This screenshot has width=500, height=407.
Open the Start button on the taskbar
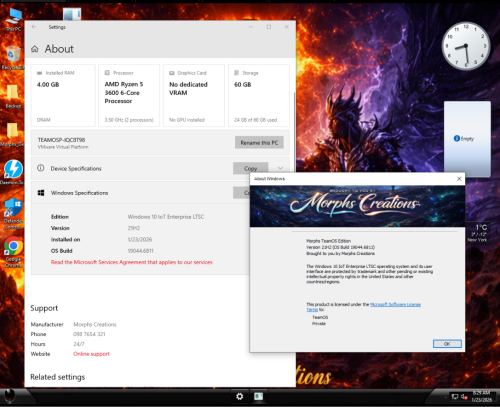click(10, 396)
